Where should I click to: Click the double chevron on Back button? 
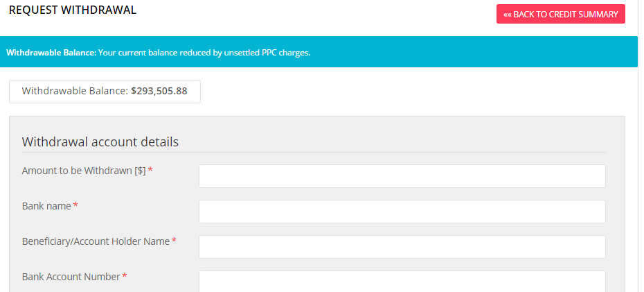[x=508, y=15]
